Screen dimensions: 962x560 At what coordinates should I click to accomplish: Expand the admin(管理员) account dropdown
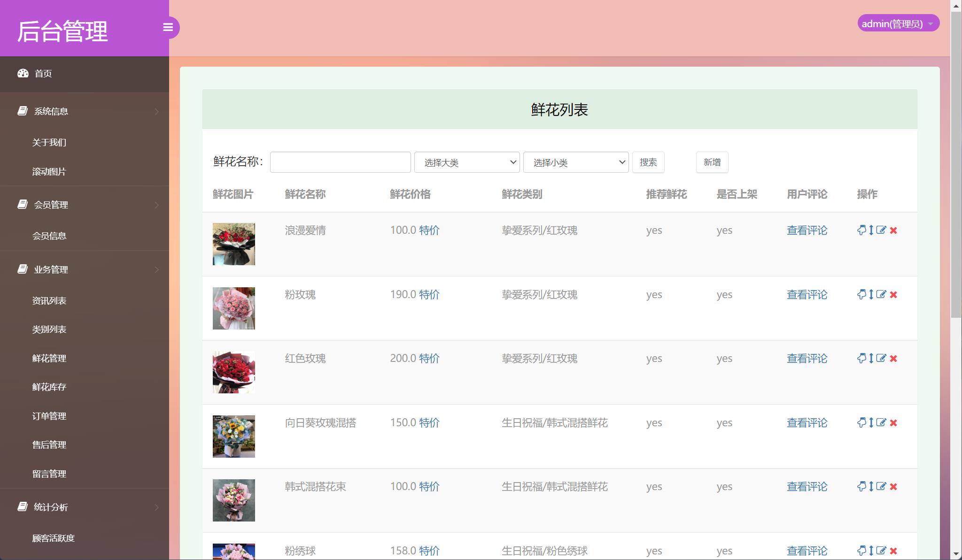[x=898, y=23]
